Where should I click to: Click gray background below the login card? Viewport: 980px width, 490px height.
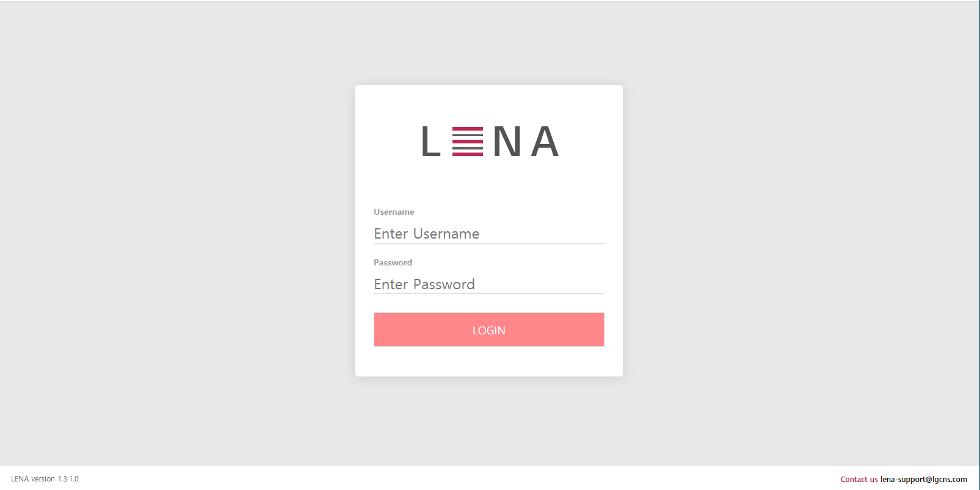[x=488, y=421]
